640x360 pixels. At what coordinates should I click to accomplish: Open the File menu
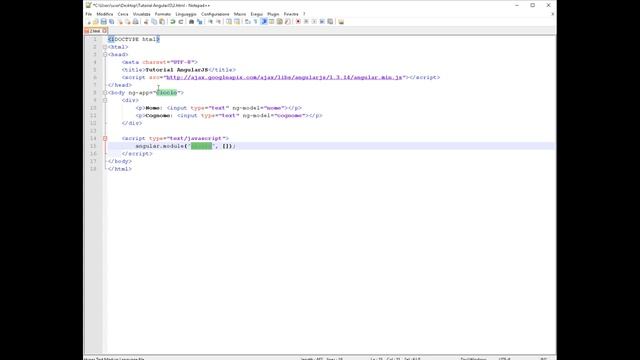(x=89, y=14)
